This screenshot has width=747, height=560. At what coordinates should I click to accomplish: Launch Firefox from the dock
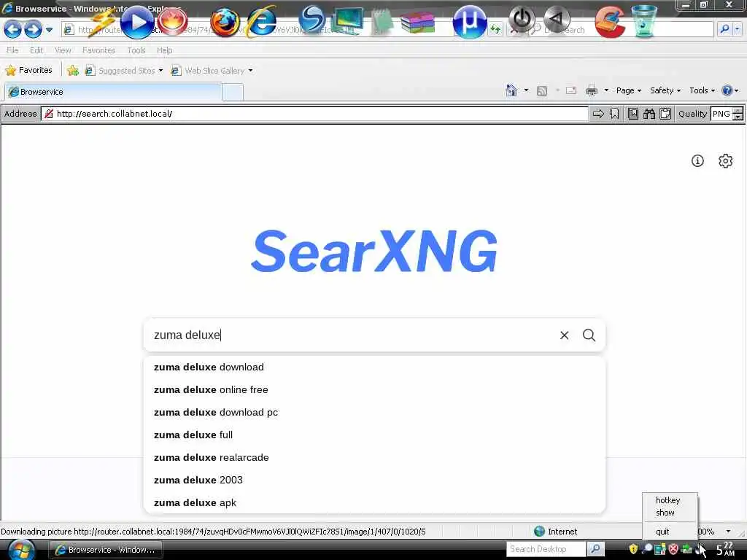click(x=225, y=22)
